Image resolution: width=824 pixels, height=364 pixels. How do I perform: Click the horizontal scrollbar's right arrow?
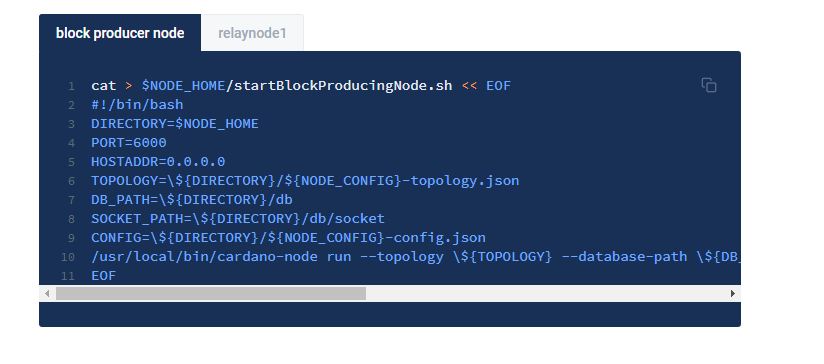click(x=733, y=294)
